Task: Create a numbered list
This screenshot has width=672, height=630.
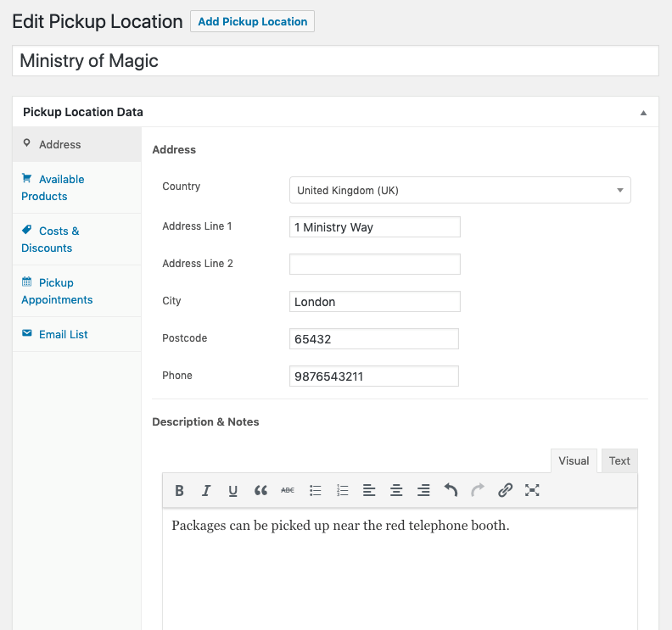Action: pyautogui.click(x=343, y=490)
